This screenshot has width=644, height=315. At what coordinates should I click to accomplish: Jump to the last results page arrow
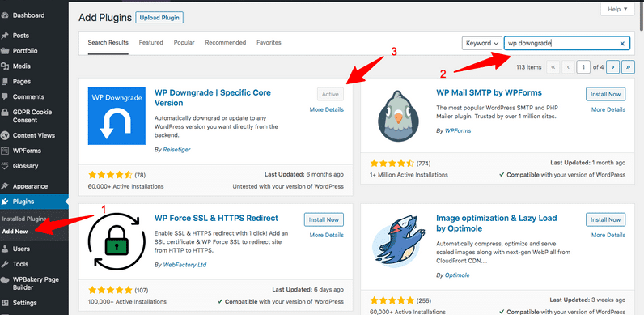coord(628,67)
